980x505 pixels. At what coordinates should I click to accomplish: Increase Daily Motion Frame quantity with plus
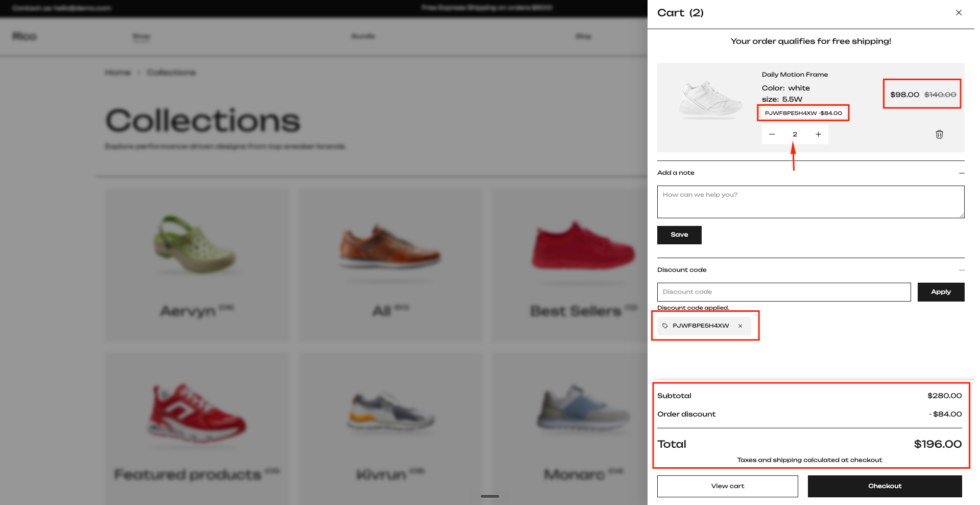(818, 134)
